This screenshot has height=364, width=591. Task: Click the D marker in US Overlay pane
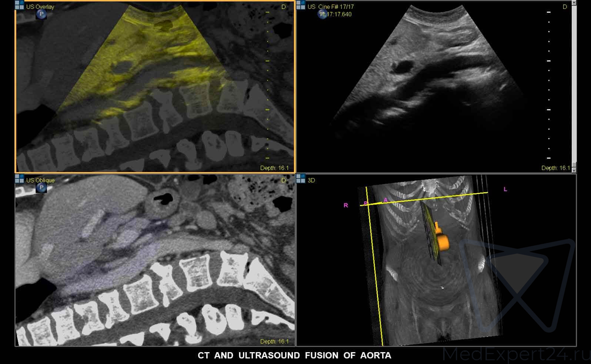pos(283,7)
